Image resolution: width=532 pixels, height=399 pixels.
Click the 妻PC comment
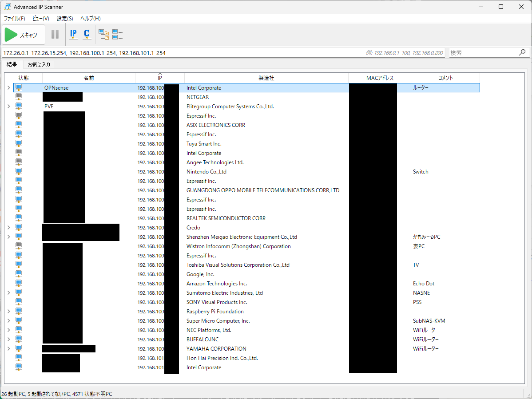click(419, 246)
